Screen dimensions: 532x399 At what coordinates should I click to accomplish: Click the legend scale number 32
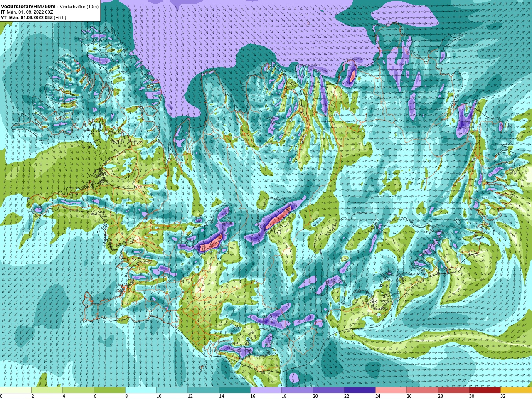click(503, 396)
